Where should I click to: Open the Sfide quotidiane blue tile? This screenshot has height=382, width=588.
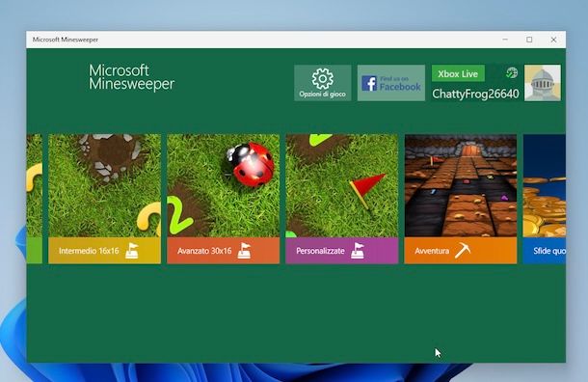pos(544,199)
